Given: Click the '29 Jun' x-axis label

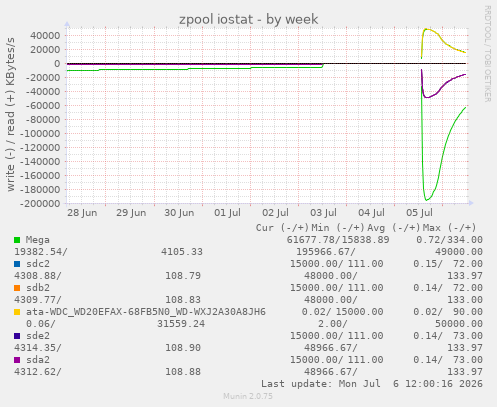Looking at the screenshot, I should [131, 213].
